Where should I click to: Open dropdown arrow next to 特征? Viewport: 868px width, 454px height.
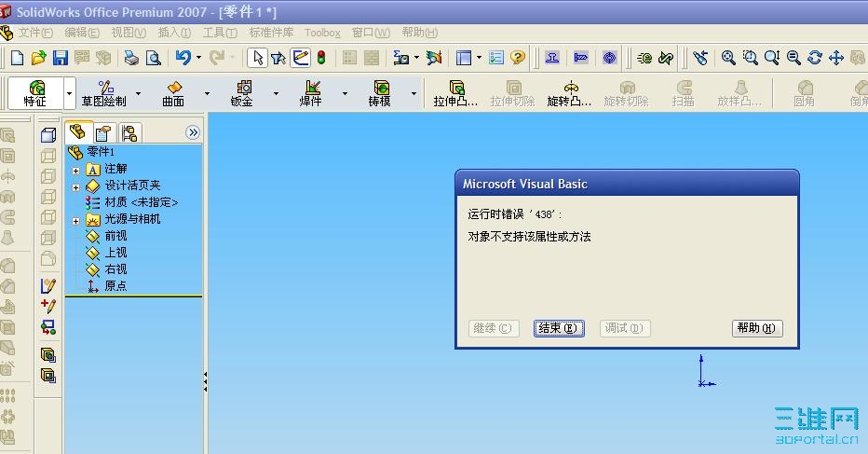(x=69, y=93)
